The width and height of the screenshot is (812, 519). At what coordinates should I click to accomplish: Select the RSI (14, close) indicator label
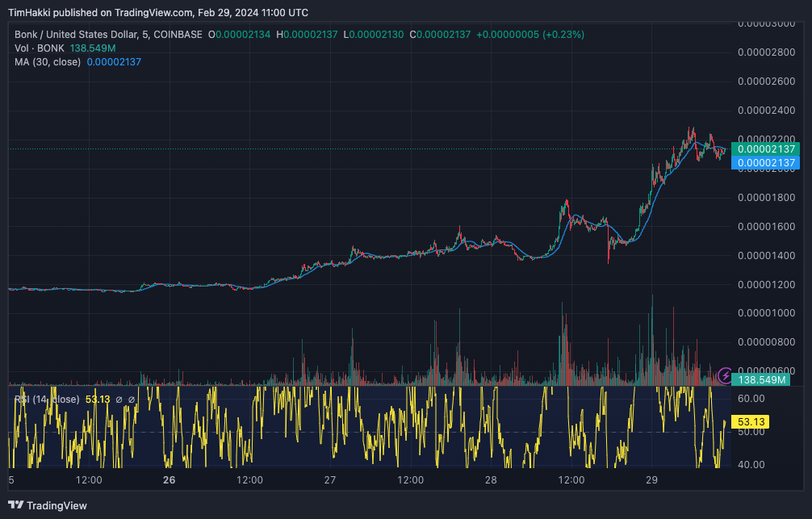(x=47, y=400)
